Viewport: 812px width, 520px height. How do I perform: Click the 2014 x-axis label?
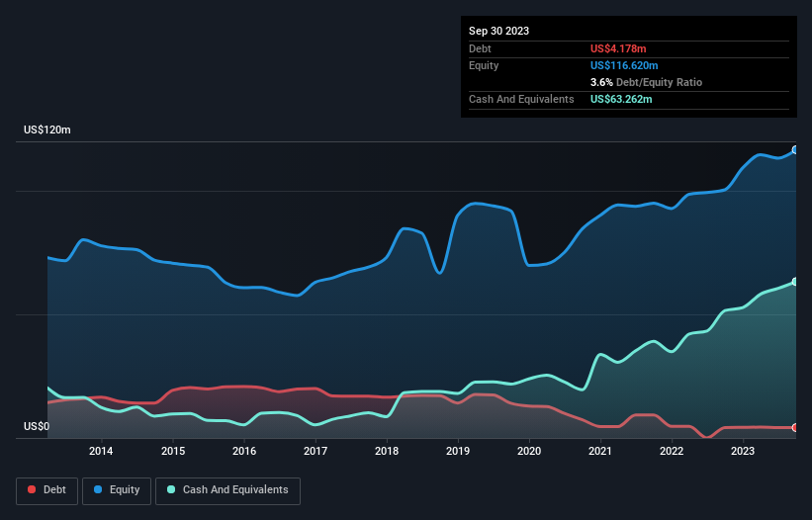(101, 451)
